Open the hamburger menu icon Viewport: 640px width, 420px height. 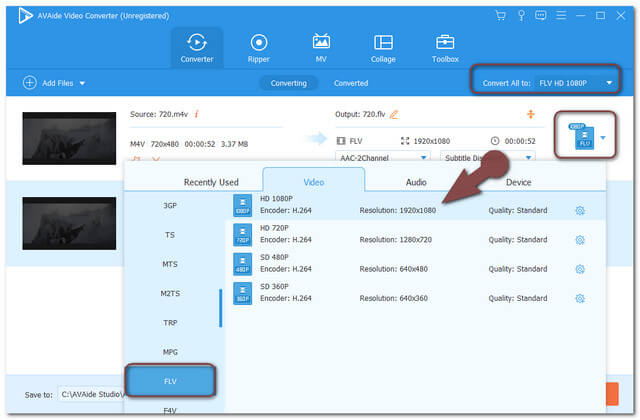(x=561, y=16)
